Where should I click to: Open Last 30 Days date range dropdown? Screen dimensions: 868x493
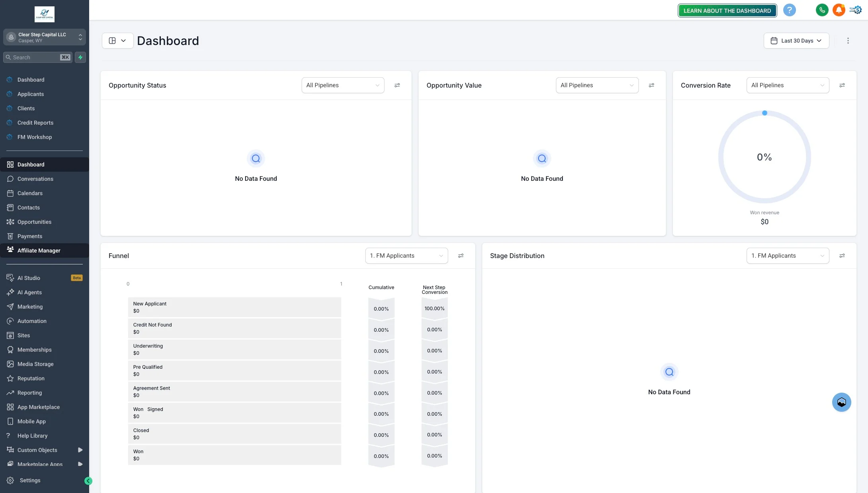click(796, 41)
